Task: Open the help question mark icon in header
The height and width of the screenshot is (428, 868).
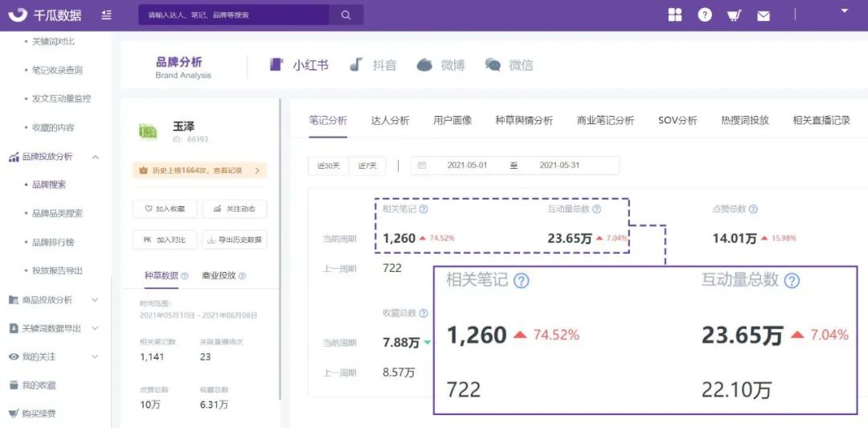Action: click(705, 15)
